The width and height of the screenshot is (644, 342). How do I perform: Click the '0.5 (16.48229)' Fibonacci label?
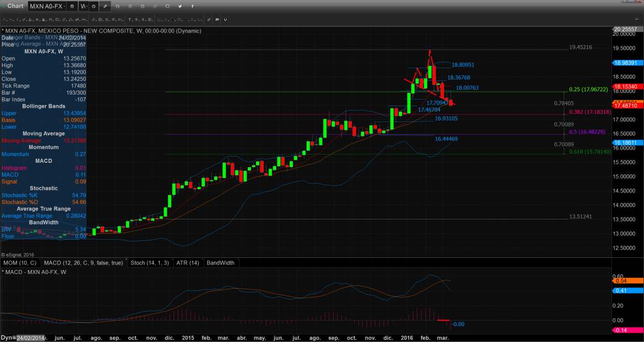587,132
